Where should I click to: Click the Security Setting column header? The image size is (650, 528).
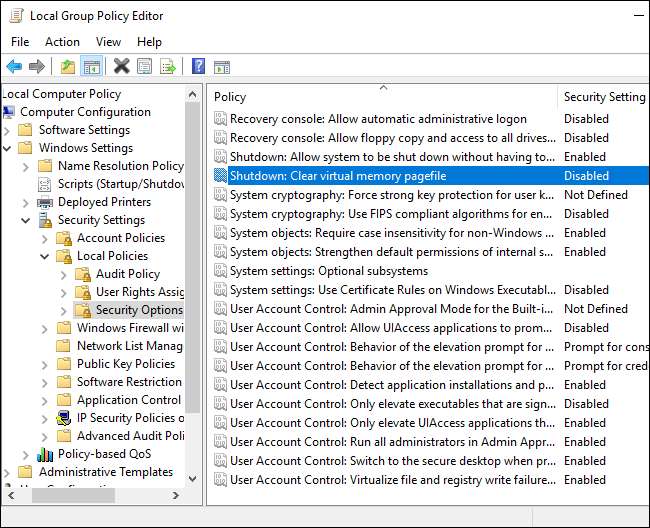click(x=604, y=97)
